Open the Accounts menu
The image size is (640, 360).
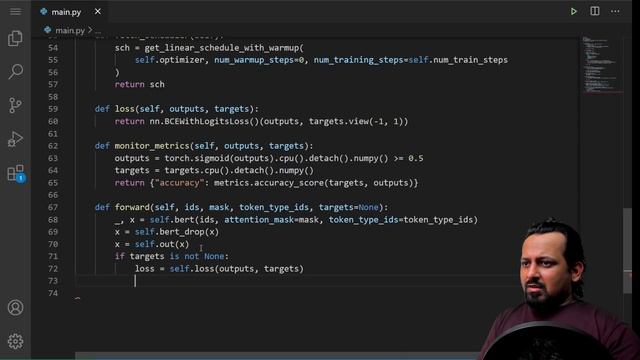pyautogui.click(x=16, y=308)
